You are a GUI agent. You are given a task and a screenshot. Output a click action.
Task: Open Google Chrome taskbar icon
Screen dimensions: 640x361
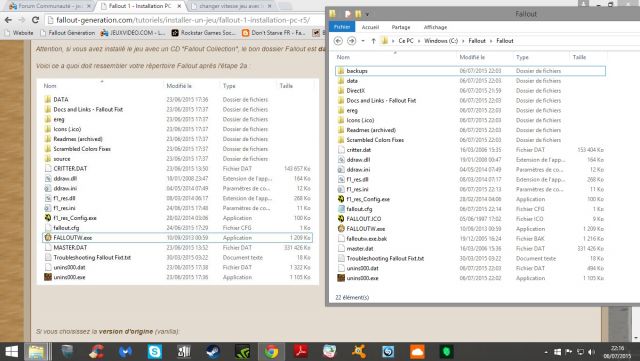(271, 352)
